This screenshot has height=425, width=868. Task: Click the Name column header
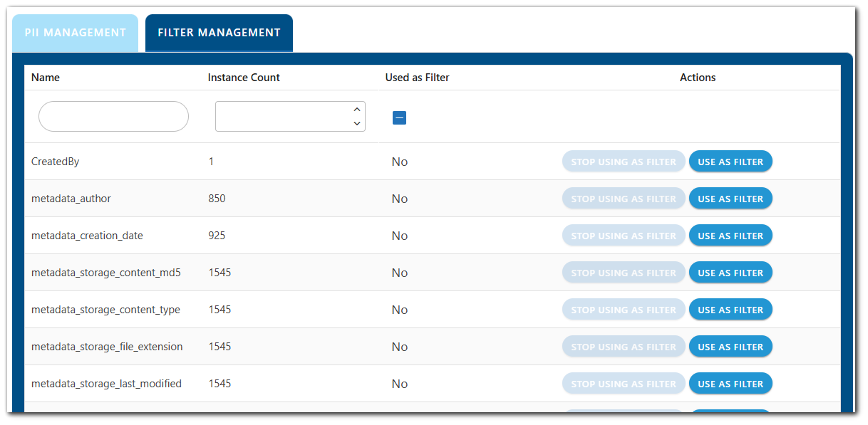(x=45, y=77)
